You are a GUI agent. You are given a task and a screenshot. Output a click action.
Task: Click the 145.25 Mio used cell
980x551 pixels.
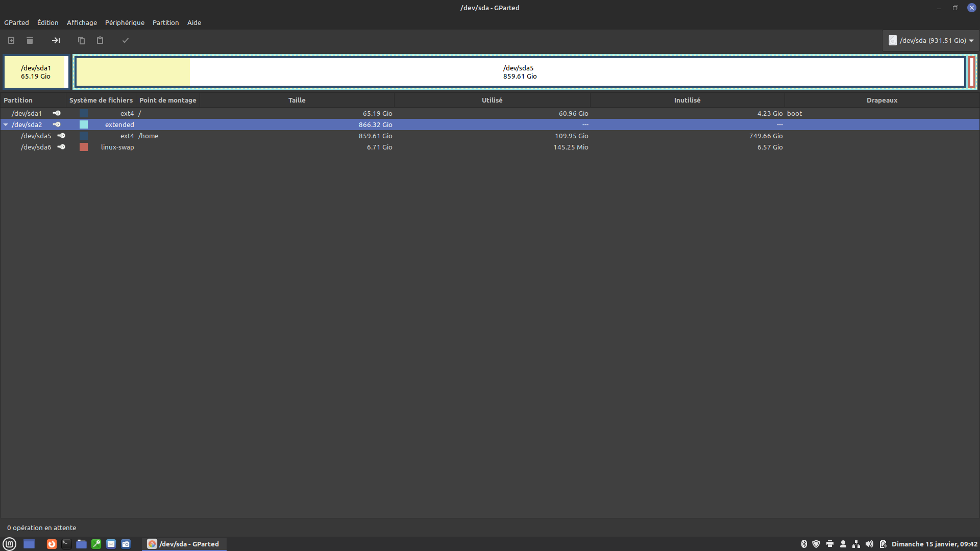571,147
